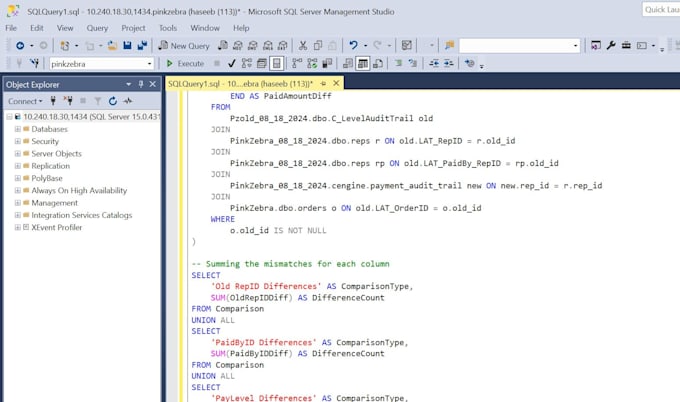
Task: Click the Cut scissors icon
Action: [303, 46]
